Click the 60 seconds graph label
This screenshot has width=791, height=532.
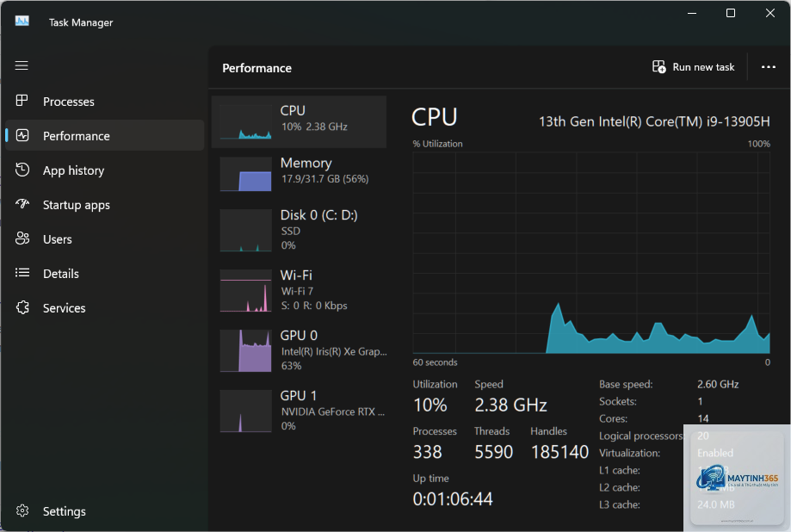tap(435, 362)
